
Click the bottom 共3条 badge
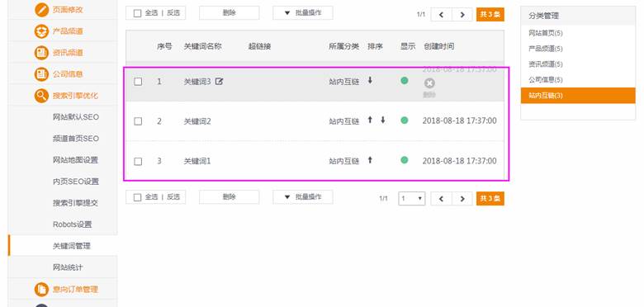(490, 199)
